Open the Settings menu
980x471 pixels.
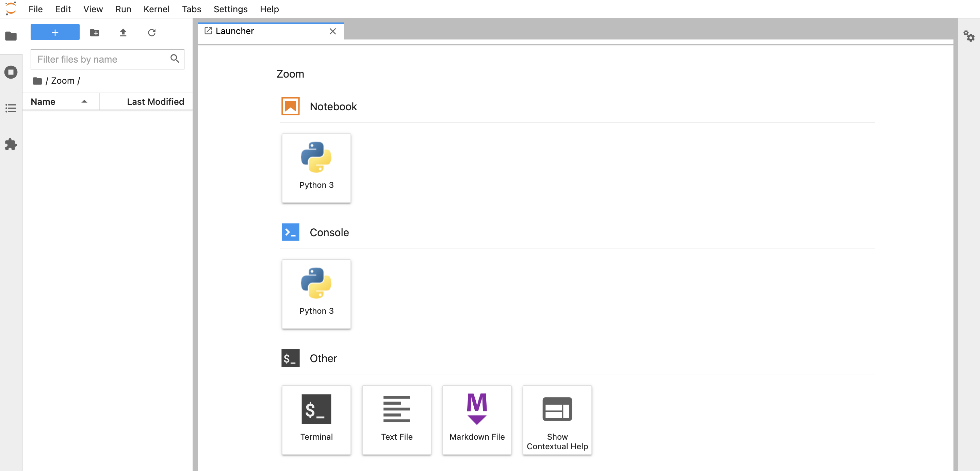tap(230, 9)
